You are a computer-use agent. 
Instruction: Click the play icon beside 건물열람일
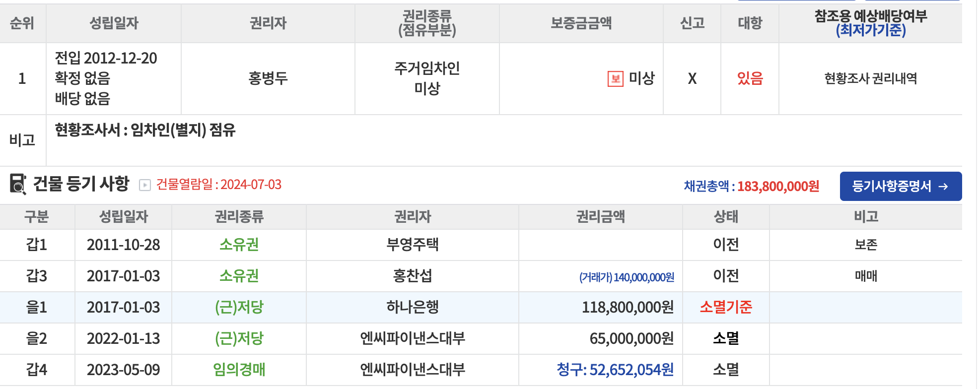pos(144,185)
